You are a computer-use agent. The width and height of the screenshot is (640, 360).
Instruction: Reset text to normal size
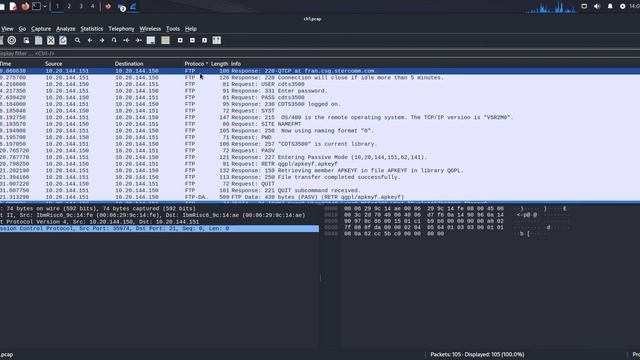click(204, 40)
